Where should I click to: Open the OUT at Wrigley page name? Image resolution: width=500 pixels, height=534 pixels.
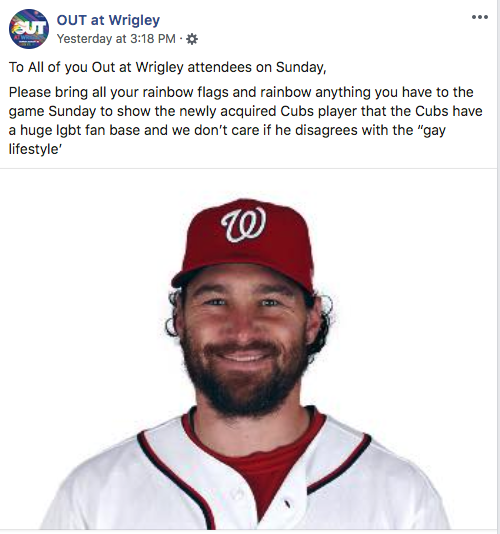coord(108,20)
